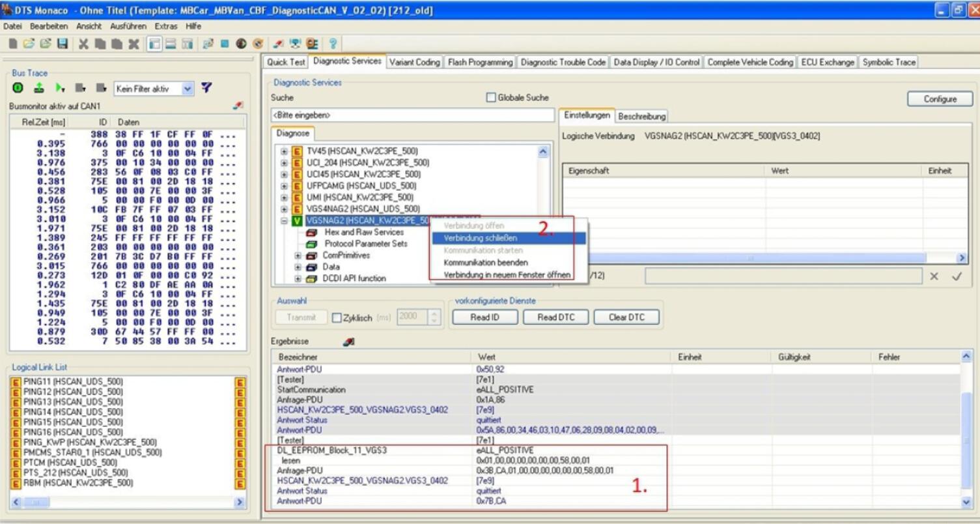The height and width of the screenshot is (524, 980).
Task: Expand the VGS4NAG2 tree node
Action: click(x=284, y=209)
